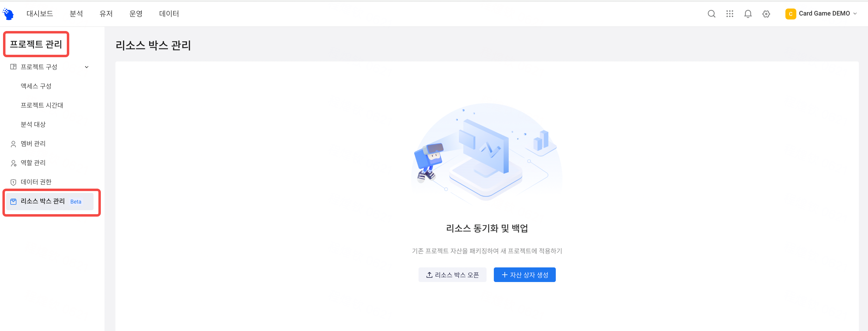Open the 분석 menu
Image resolution: width=868 pixels, height=331 pixels.
pos(76,14)
